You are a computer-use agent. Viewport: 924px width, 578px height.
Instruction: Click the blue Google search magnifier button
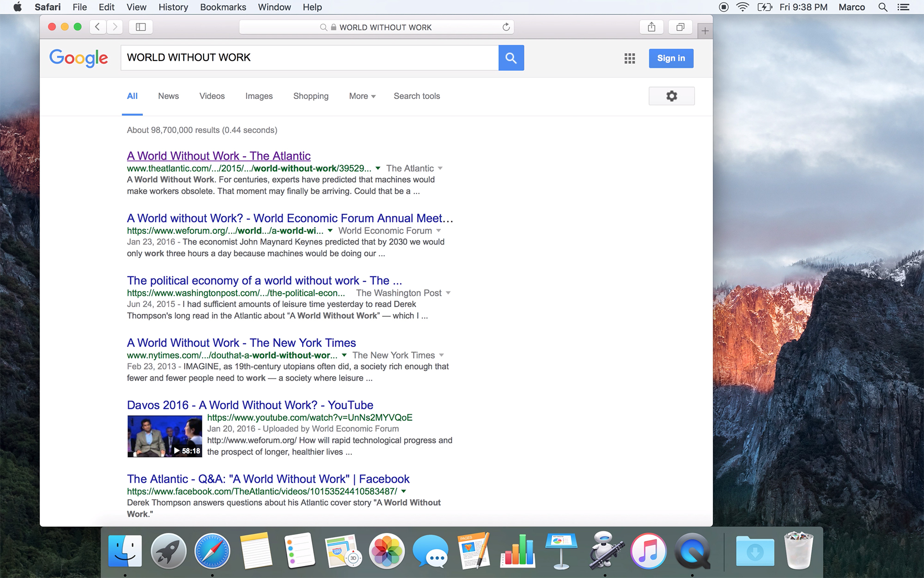point(511,58)
